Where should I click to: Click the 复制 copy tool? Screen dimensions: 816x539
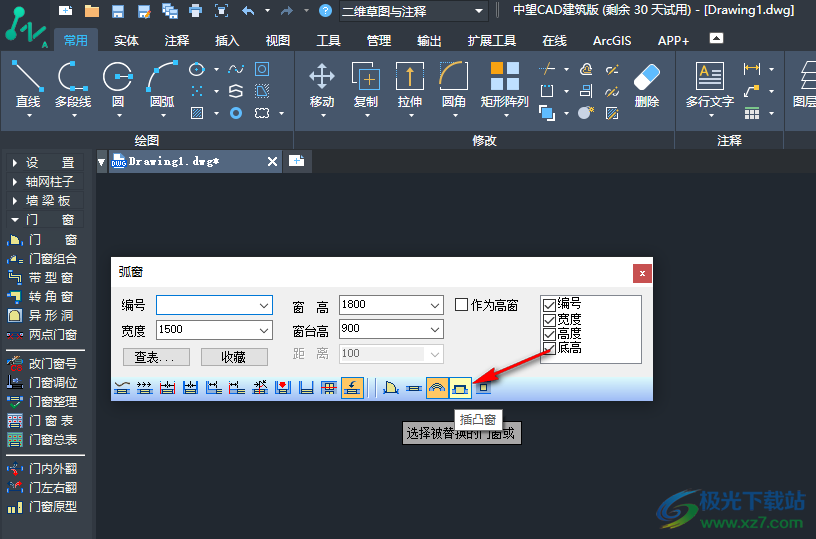pyautogui.click(x=366, y=86)
